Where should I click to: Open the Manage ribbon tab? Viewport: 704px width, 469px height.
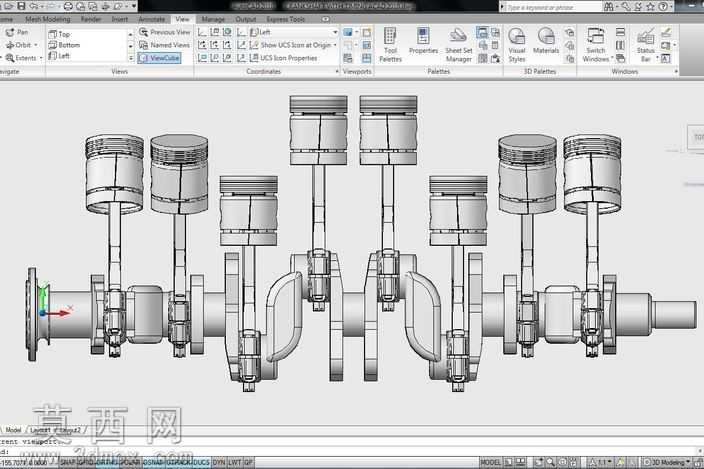[x=213, y=19]
